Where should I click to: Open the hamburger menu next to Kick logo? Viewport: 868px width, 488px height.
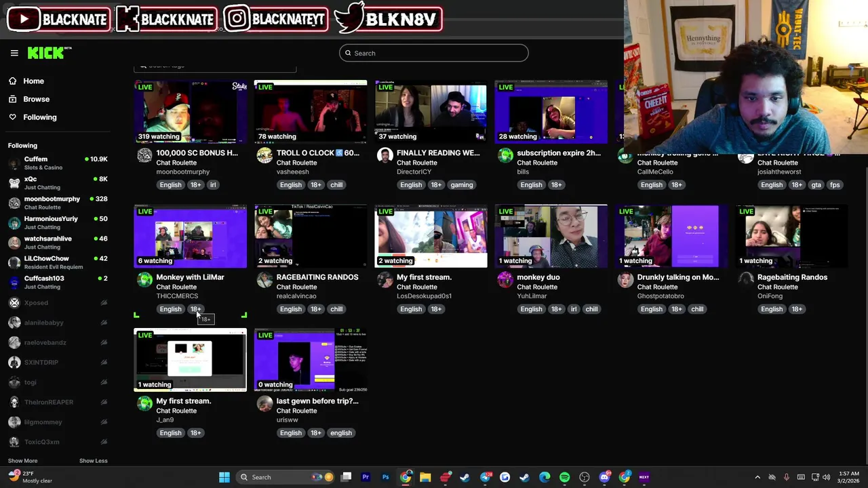click(x=14, y=53)
